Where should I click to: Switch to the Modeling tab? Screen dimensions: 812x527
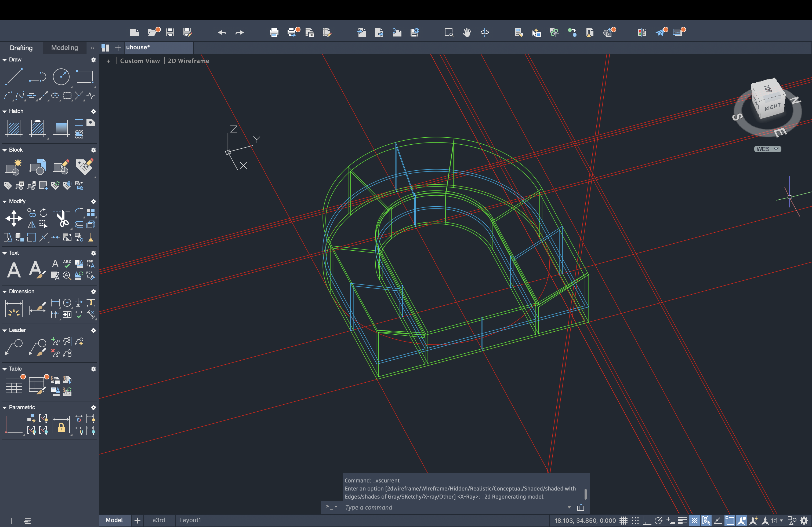point(64,48)
